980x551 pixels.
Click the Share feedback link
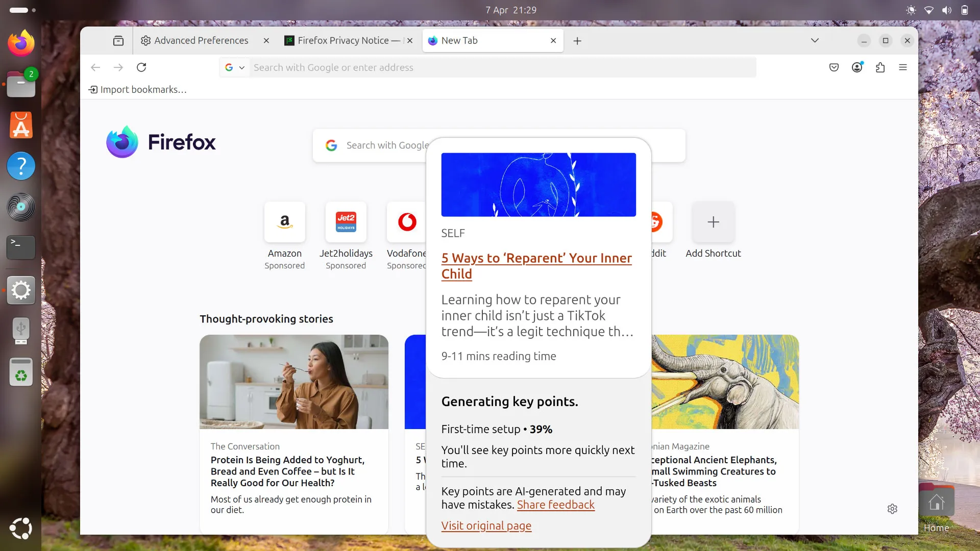[x=555, y=505]
